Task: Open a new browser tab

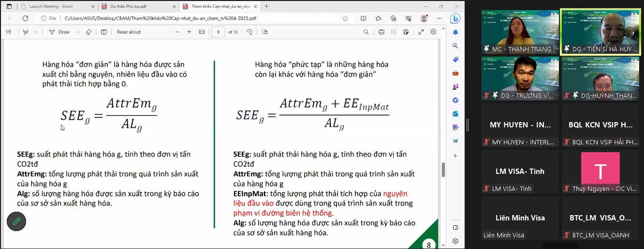Action: 266,6
